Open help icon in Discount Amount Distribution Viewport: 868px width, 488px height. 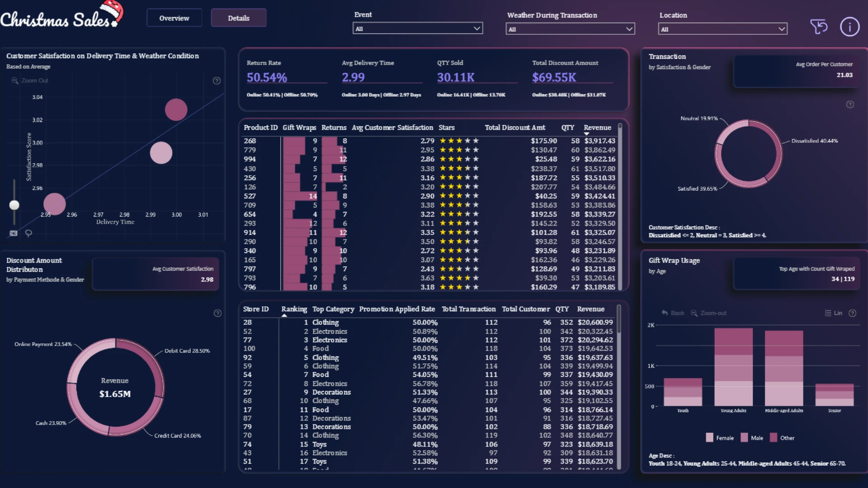point(217,313)
